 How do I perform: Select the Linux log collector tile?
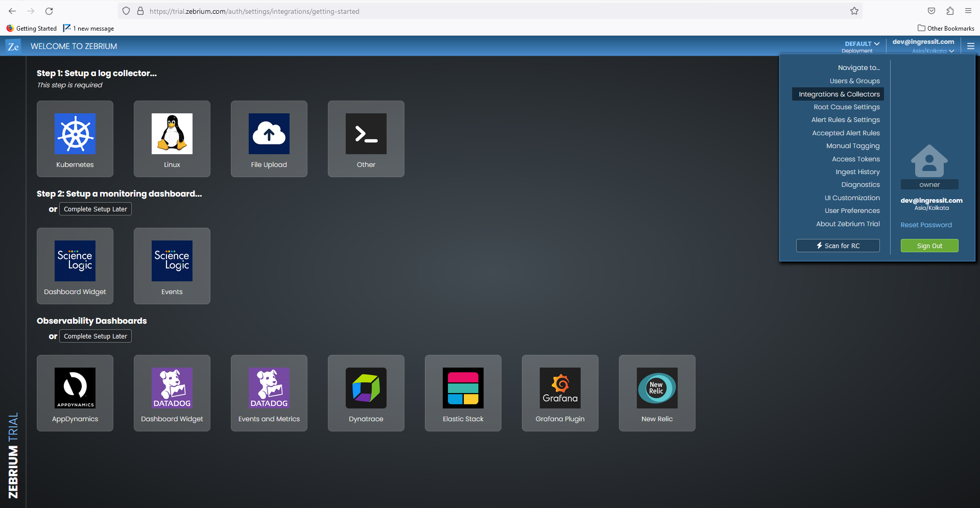pos(172,139)
